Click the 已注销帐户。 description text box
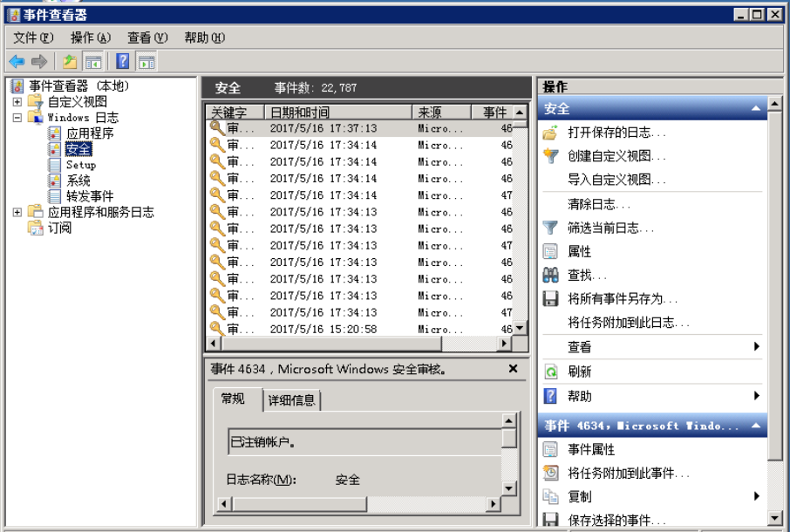 364,442
